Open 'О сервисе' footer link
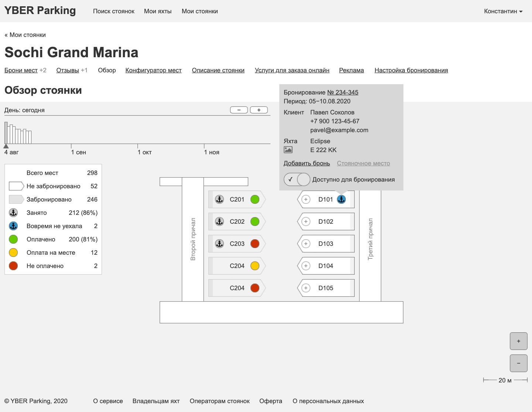This screenshot has height=412, width=532. pyautogui.click(x=108, y=401)
